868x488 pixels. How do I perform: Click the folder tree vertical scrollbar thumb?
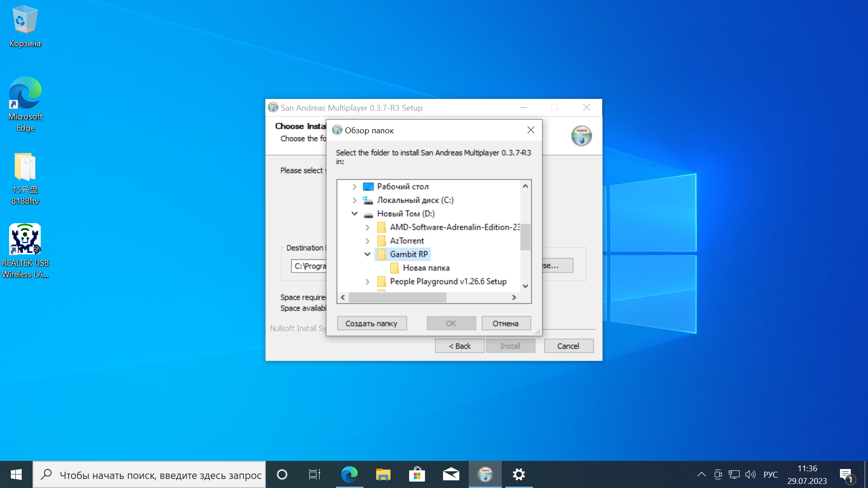pyautogui.click(x=525, y=237)
